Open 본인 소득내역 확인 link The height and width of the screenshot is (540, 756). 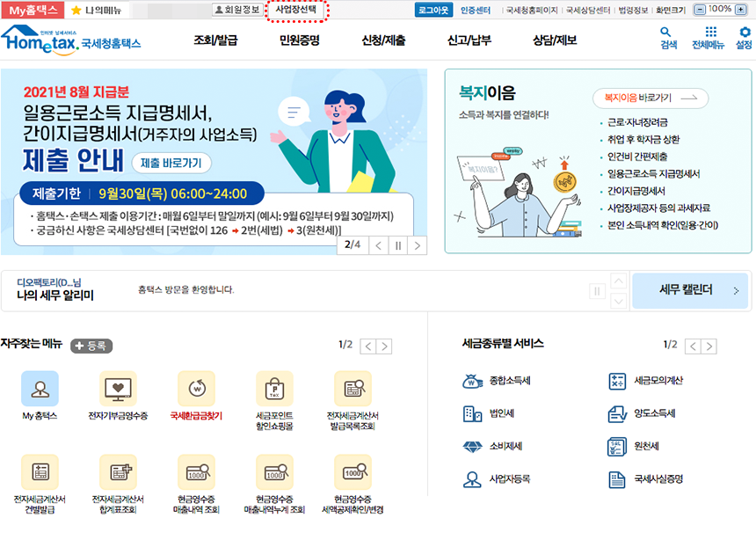coord(663,225)
